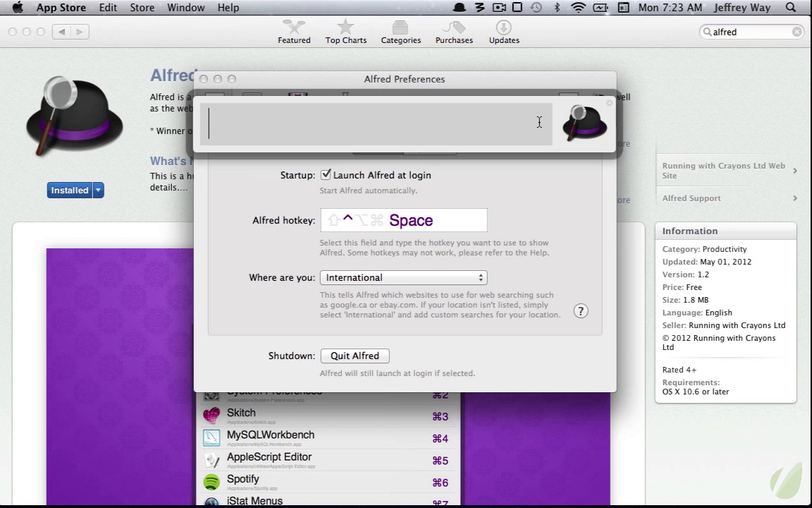
Task: Clear the alfred search field
Action: (x=796, y=32)
